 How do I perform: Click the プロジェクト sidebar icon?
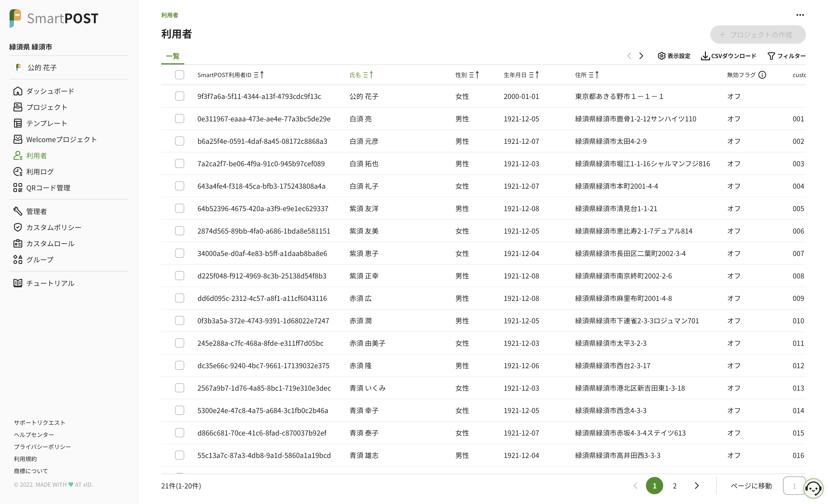tap(18, 107)
